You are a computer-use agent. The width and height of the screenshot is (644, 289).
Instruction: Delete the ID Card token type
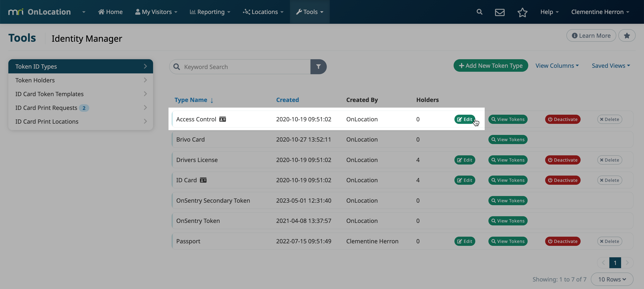(610, 180)
